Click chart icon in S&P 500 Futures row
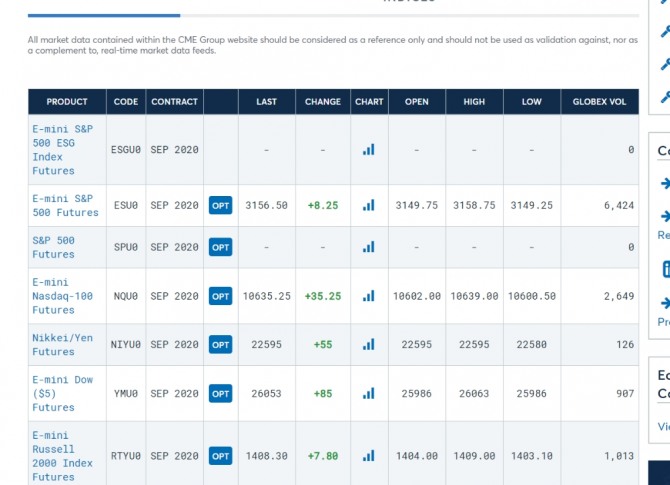This screenshot has height=485, width=670. tap(369, 247)
